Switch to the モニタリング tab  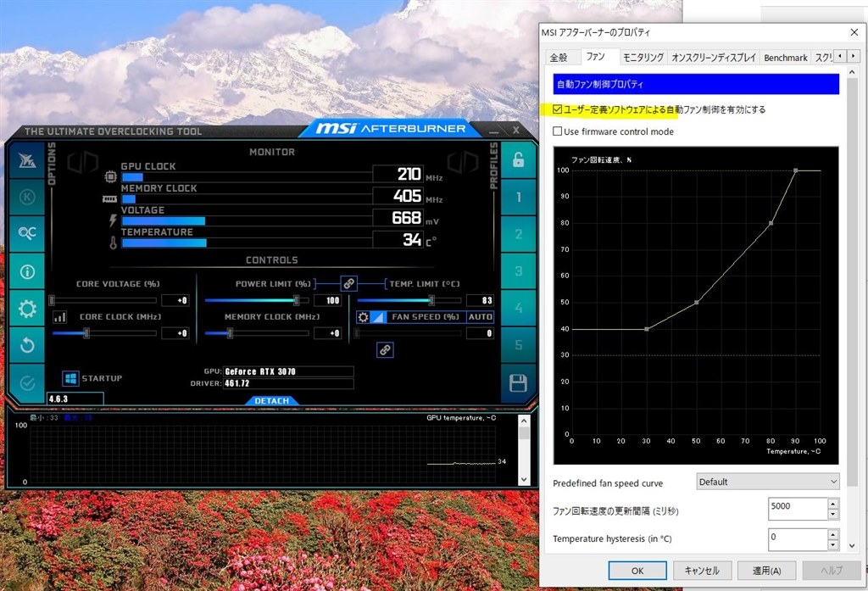tap(643, 58)
